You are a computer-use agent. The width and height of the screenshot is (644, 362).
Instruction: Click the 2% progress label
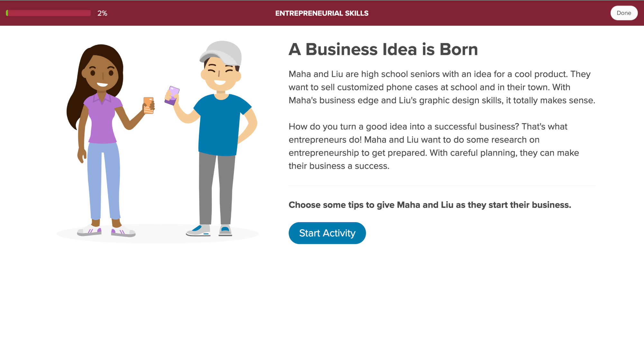102,13
